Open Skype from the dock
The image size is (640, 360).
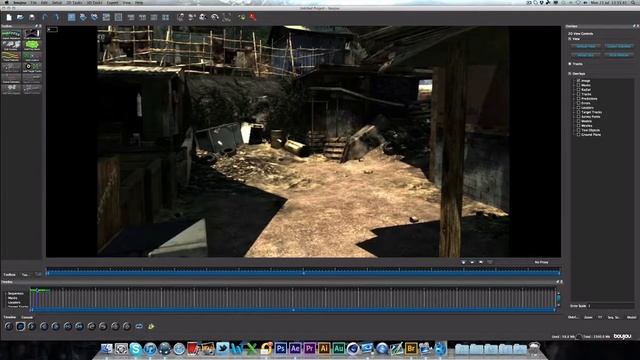pos(136,349)
